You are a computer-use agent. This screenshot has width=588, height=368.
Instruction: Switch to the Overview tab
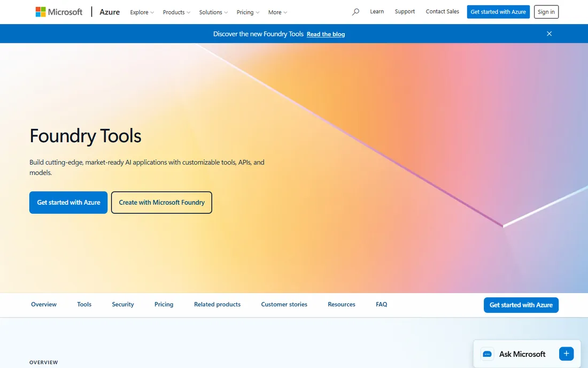(x=44, y=304)
